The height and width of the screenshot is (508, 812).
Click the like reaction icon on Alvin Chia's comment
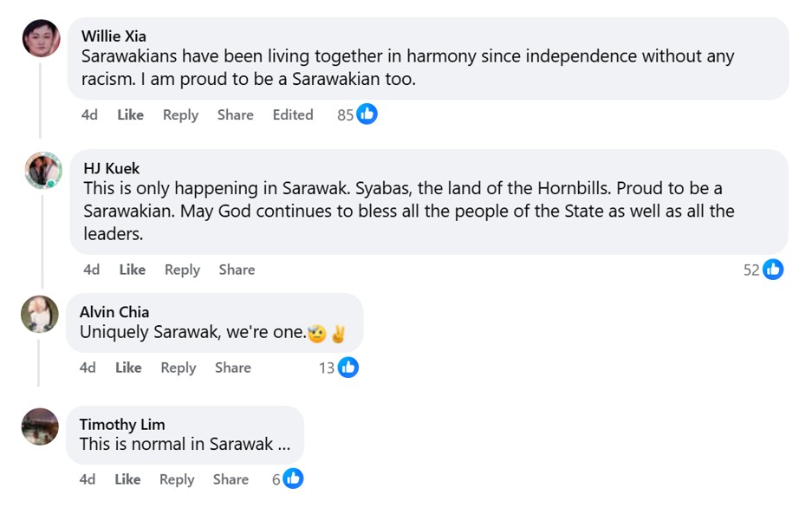coord(348,368)
